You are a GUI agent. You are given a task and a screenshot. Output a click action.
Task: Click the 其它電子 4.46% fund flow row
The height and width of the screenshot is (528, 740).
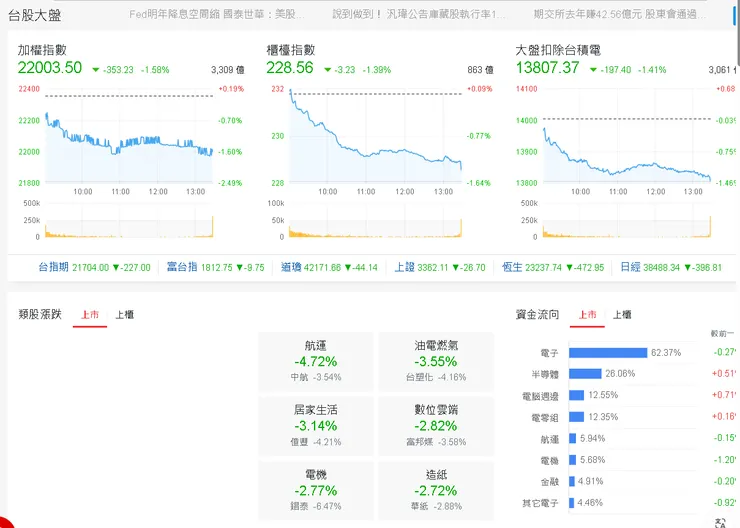[628, 503]
